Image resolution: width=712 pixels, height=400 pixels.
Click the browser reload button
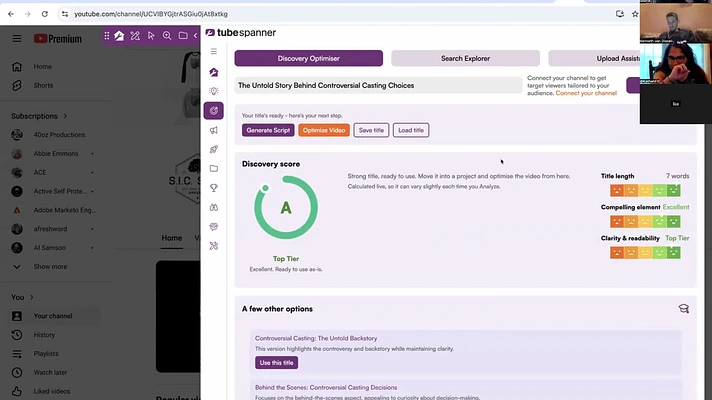coord(44,14)
